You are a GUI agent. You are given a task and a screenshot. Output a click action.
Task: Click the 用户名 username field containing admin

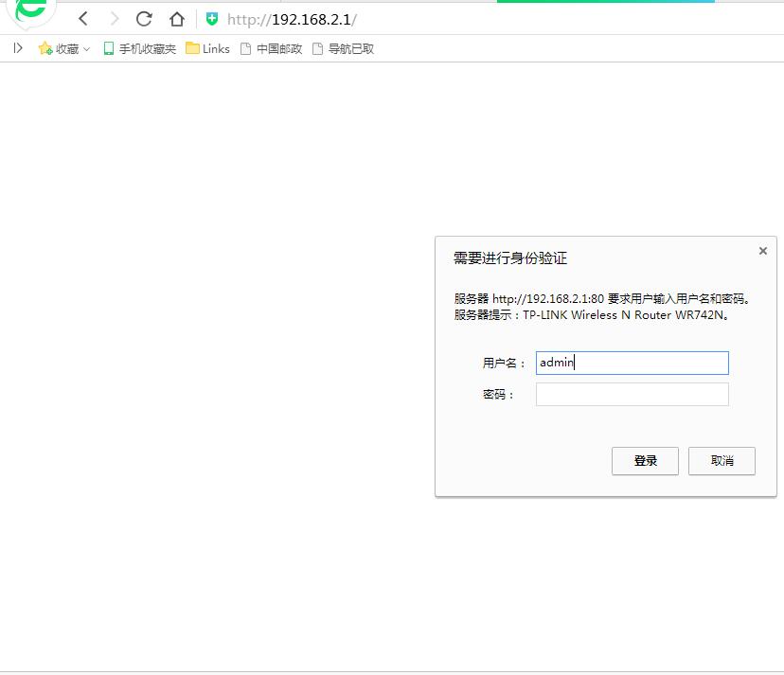tap(632, 363)
